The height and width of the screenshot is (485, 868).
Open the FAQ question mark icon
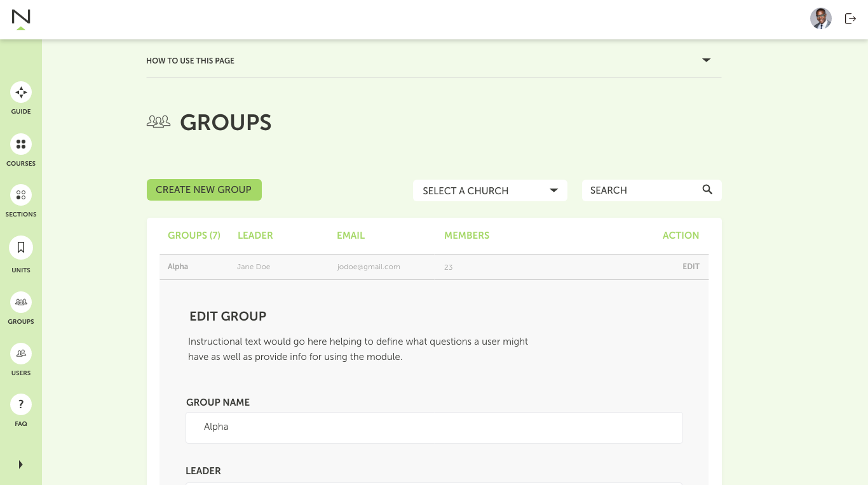21,404
